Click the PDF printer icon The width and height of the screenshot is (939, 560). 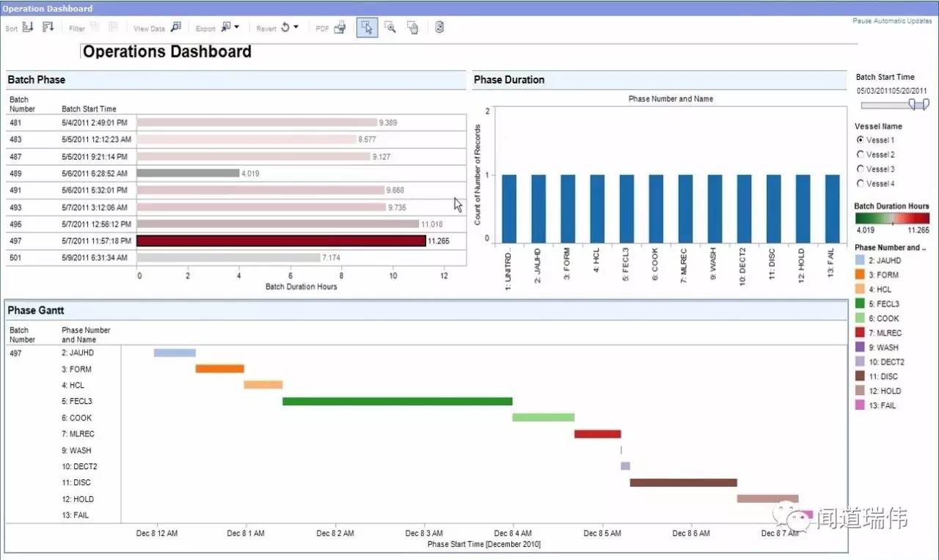coord(340,28)
